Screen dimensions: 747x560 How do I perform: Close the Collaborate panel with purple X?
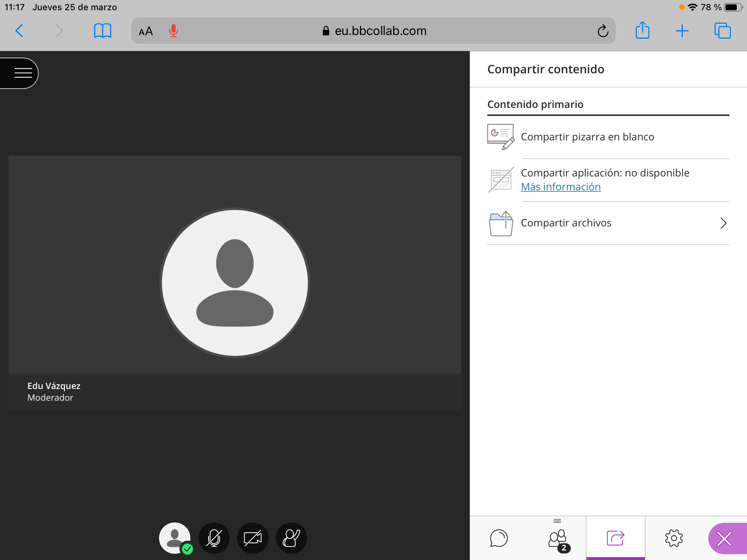click(727, 539)
